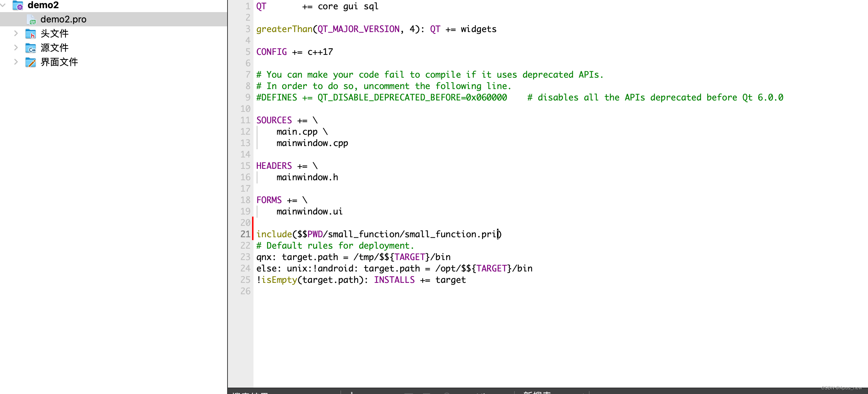Select the 头文件 folder label
The image size is (868, 394).
pos(54,33)
